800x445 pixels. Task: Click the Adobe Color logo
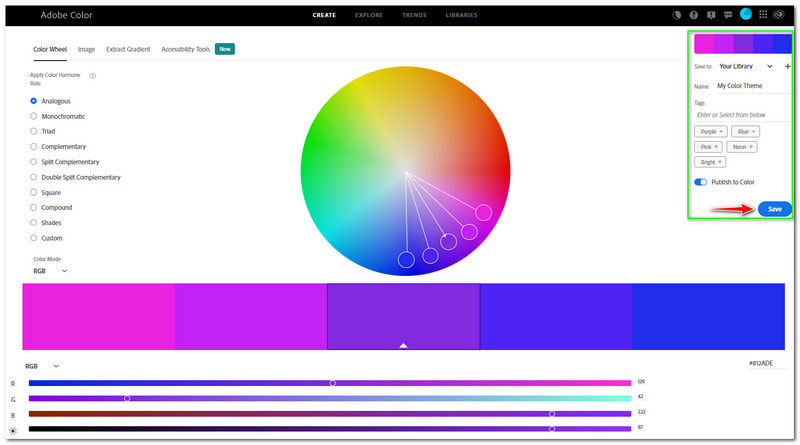point(66,15)
